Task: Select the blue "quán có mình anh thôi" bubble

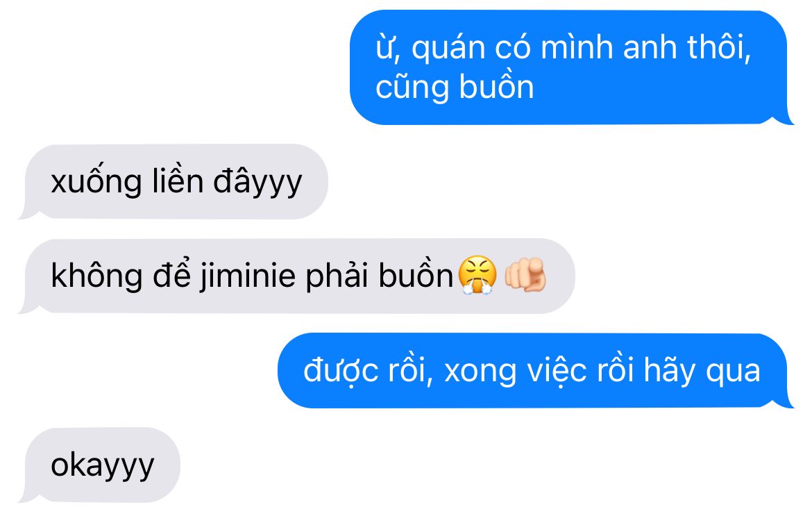Action: coord(572,67)
